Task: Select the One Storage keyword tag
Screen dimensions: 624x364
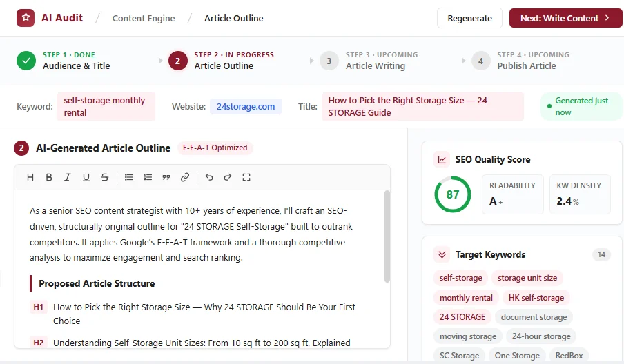Action: 517,356
